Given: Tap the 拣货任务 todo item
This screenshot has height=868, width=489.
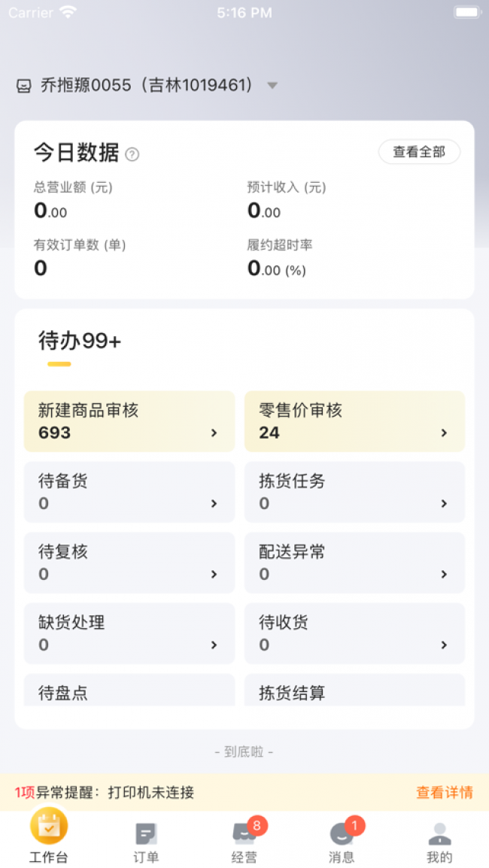Looking at the screenshot, I should click(354, 492).
